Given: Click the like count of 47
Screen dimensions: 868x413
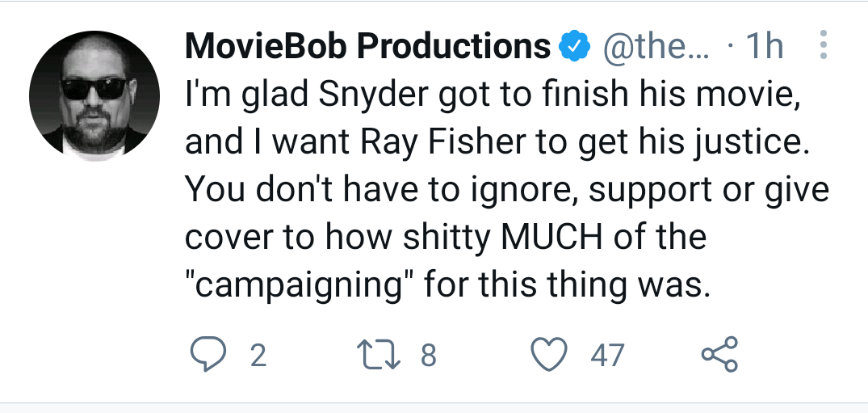Looking at the screenshot, I should click(x=607, y=356).
